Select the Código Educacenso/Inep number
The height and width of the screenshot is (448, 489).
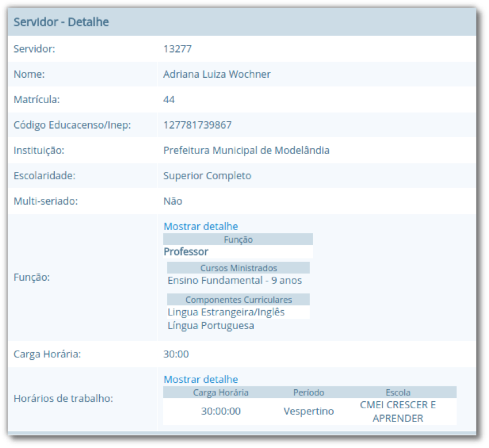click(x=196, y=125)
